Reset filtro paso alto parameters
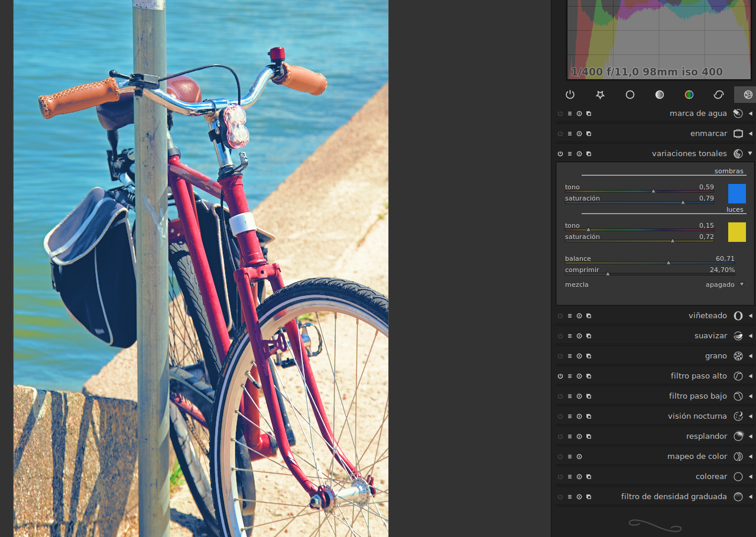Screen dimensions: 756x537 pos(579,376)
